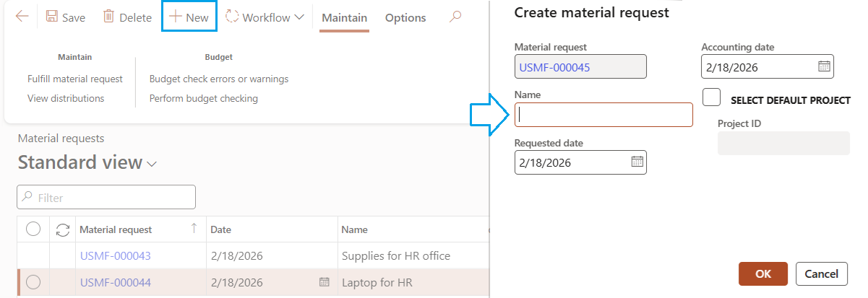Screen dimensions: 868x298
Task: Open calendar icon in USMF-000044 date cell
Action: [324, 282]
